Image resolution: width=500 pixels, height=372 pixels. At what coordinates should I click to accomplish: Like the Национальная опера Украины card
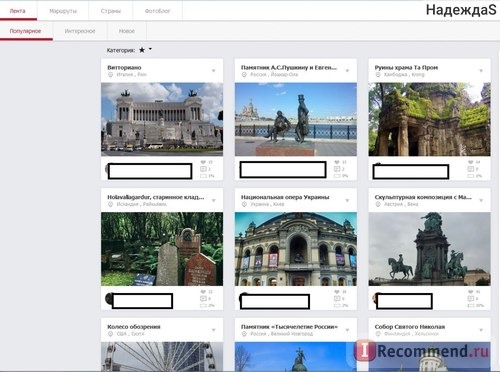337,292
